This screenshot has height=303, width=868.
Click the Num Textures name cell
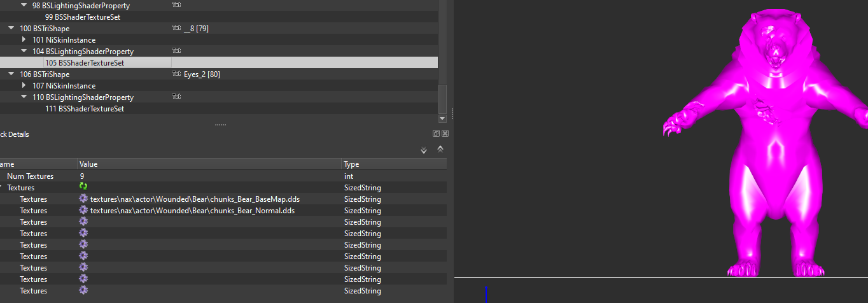point(31,176)
